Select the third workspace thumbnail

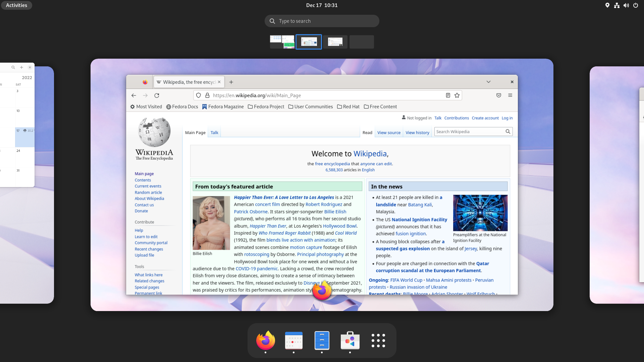pos(335,42)
